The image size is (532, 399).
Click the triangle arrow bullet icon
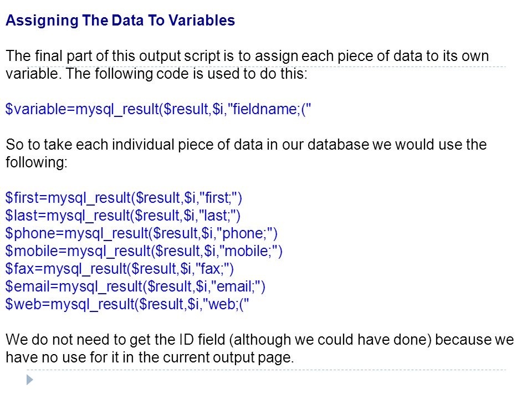pos(30,380)
